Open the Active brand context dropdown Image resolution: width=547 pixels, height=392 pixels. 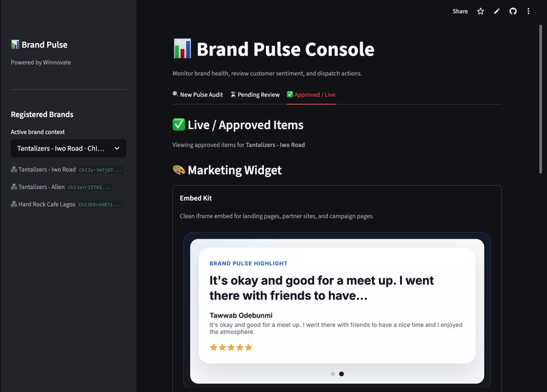click(x=68, y=148)
